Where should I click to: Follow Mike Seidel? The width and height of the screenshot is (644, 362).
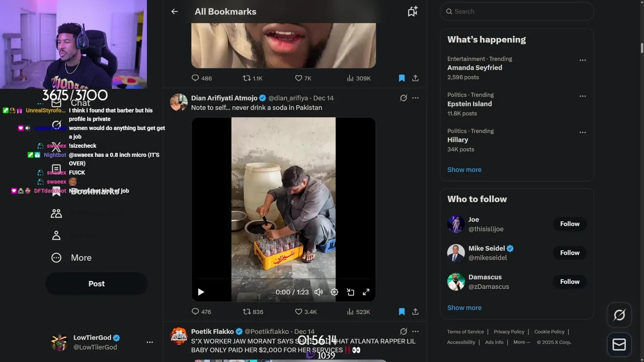pos(570,253)
